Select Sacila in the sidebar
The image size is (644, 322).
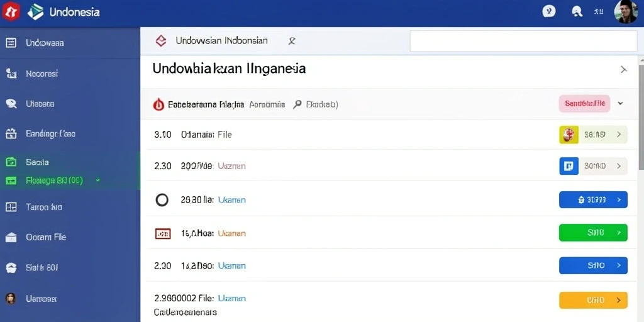[37, 162]
